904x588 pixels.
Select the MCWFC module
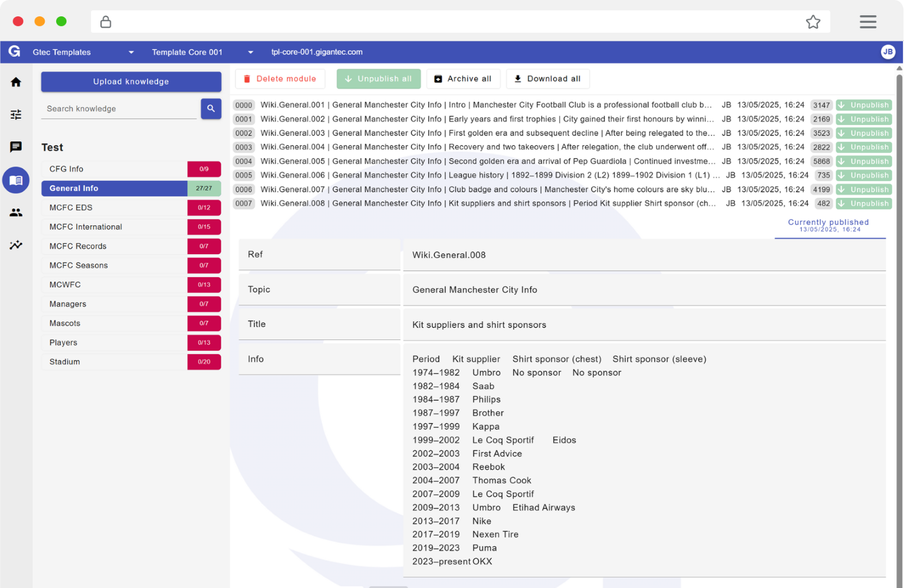tap(131, 285)
